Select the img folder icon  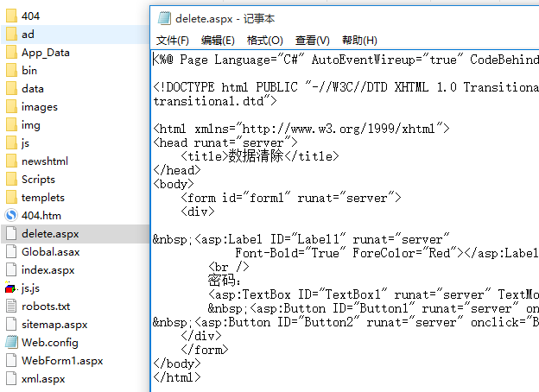11,124
